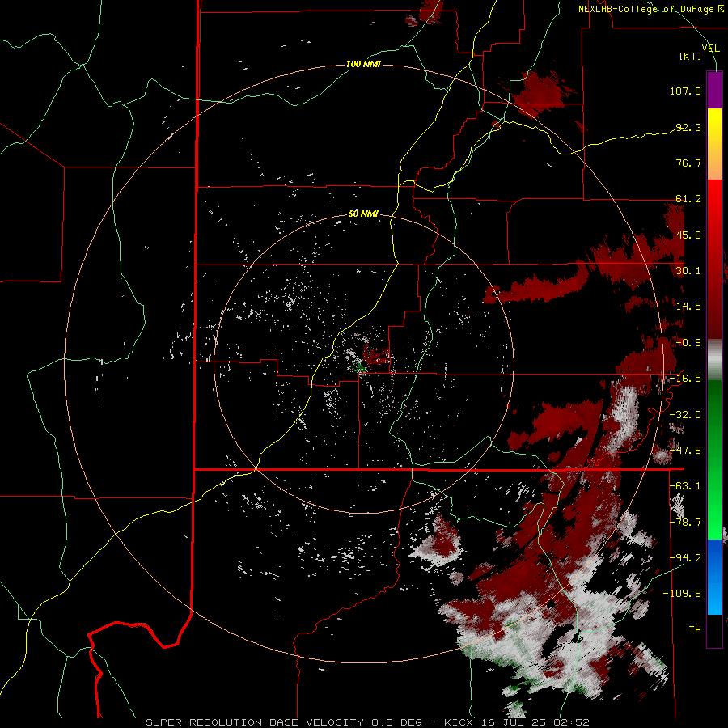728x728 pixels.
Task: Click the 107.8 velocity scale value
Action: coord(685,91)
